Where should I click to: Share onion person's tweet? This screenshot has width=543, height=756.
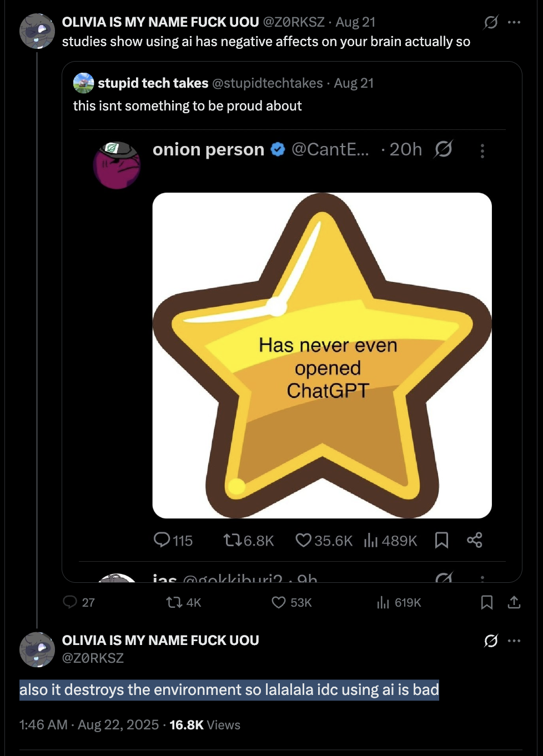coord(475,540)
